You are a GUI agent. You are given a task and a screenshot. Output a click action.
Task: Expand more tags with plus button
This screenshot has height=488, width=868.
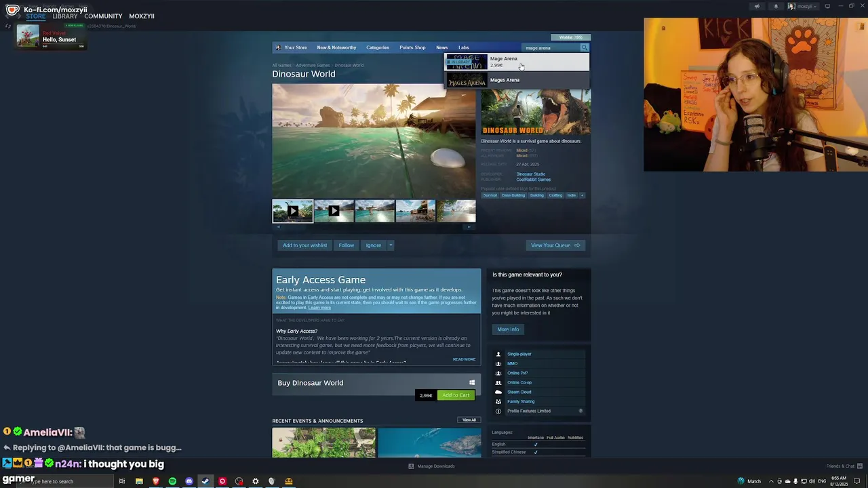(x=582, y=195)
